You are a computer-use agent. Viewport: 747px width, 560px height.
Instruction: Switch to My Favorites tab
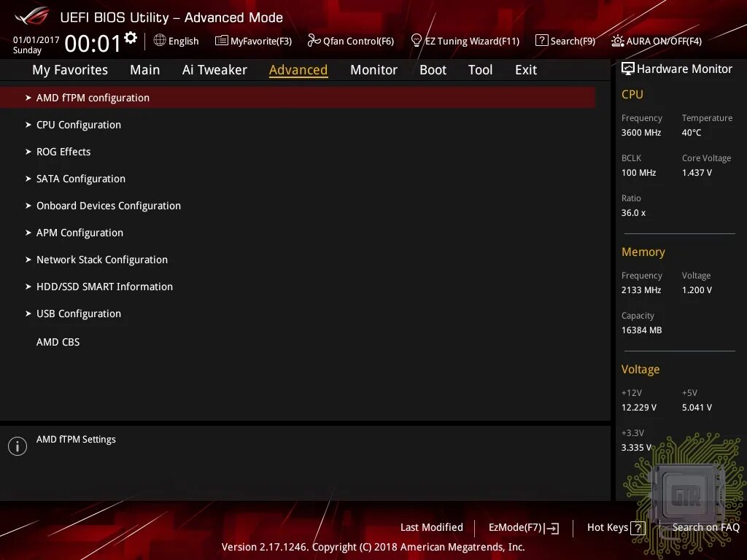[x=70, y=70]
